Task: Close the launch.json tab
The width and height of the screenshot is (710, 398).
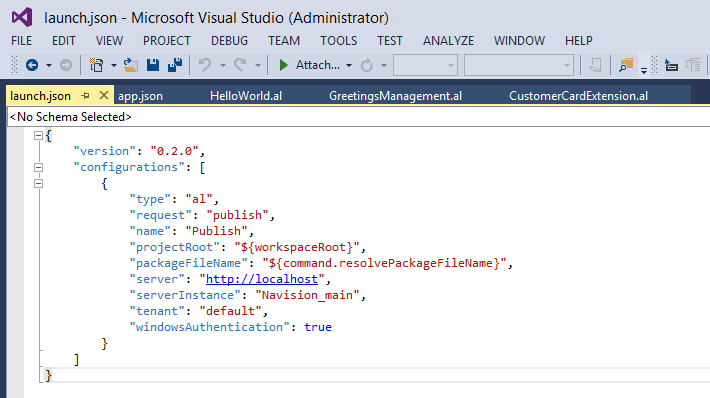Action: (104, 96)
